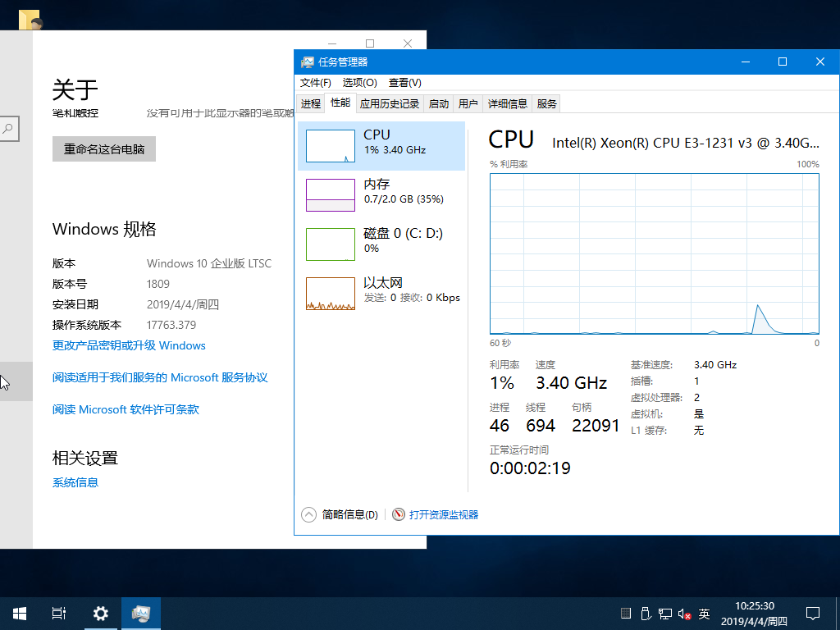Activate Settings gear icon on taskbar
Screen dimensions: 840x630
101,614
